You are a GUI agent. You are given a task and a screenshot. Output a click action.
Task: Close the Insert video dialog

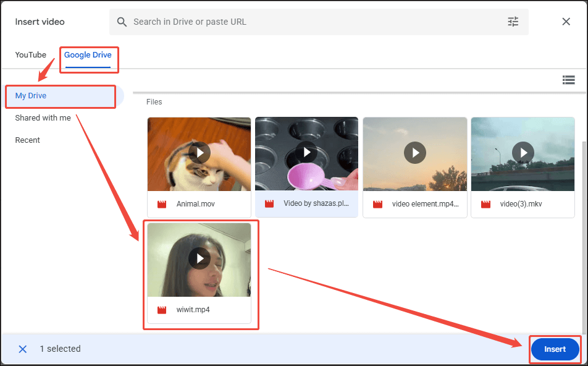tap(566, 22)
